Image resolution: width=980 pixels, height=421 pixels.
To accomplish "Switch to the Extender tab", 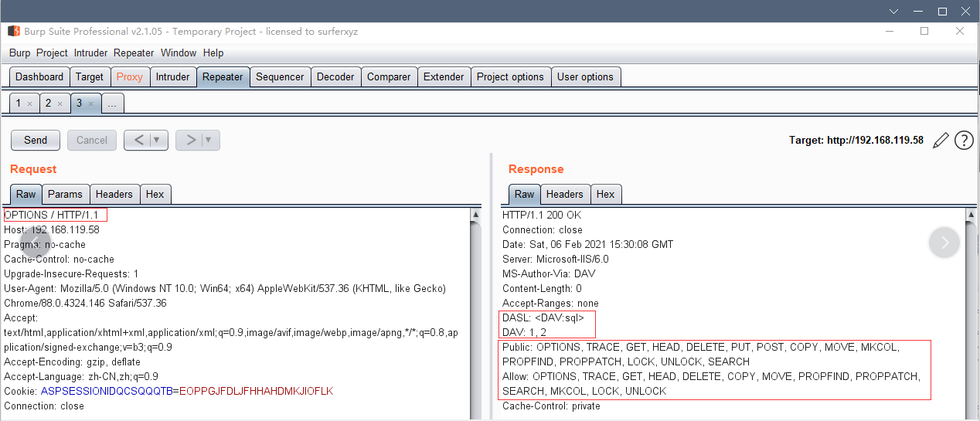I will pyautogui.click(x=444, y=76).
